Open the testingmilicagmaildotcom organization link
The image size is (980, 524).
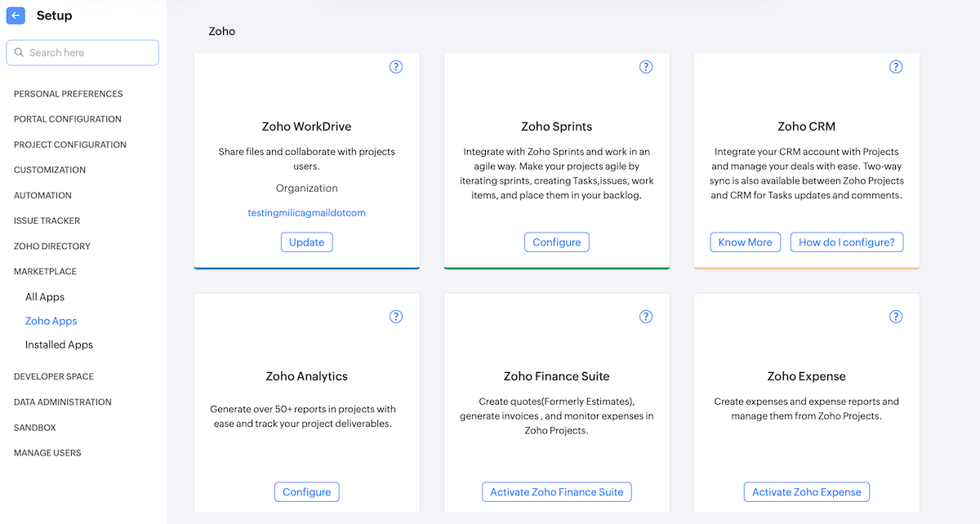pyautogui.click(x=306, y=212)
